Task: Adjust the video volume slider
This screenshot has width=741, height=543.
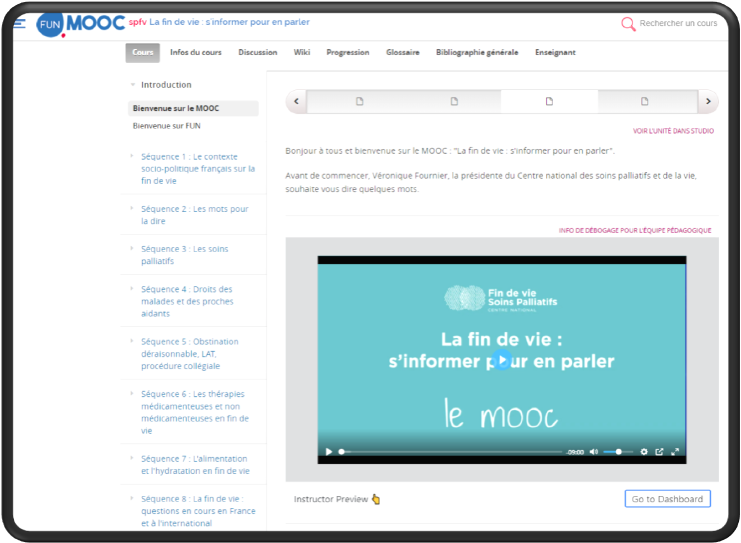Action: (617, 452)
